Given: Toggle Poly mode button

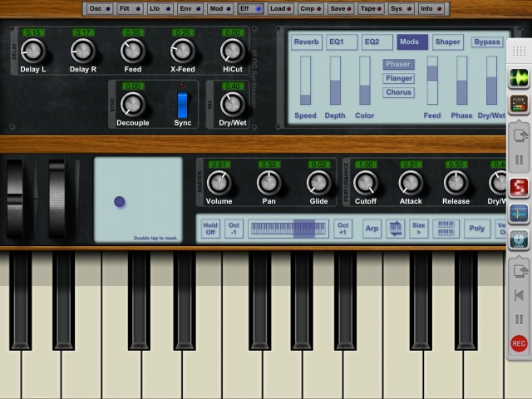Looking at the screenshot, I should pos(477,229).
